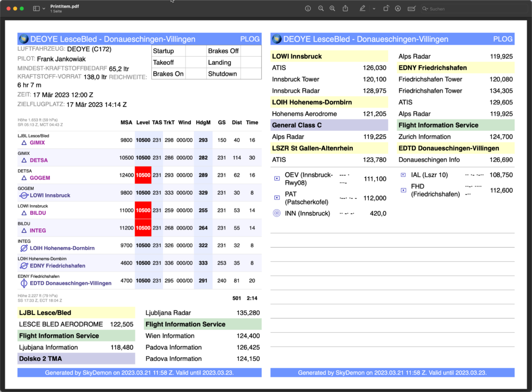Image resolution: width=532 pixels, height=392 pixels.
Task: Zoom out of the PDF page
Action: click(321, 8)
